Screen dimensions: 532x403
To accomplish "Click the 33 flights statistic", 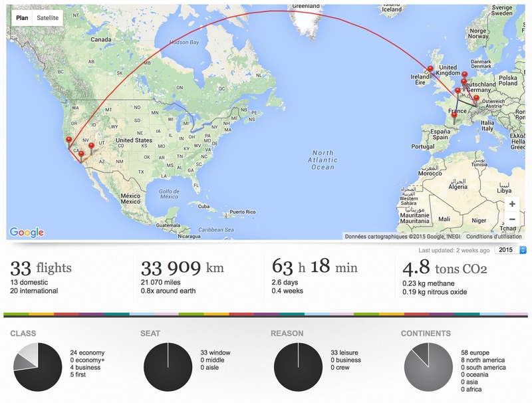I will [x=41, y=268].
